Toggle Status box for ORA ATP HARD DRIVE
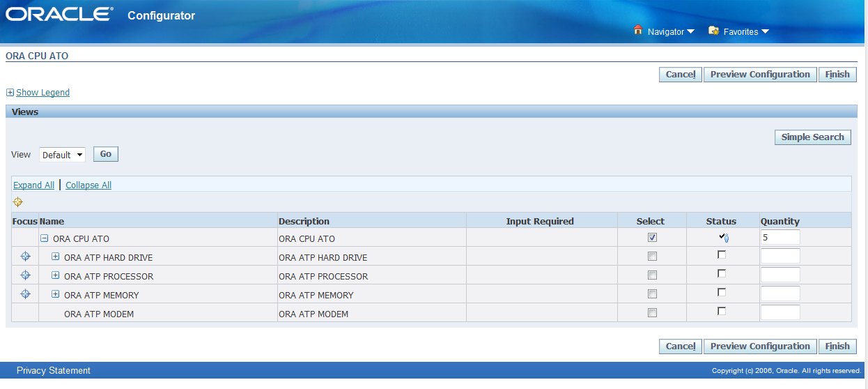 (x=722, y=254)
